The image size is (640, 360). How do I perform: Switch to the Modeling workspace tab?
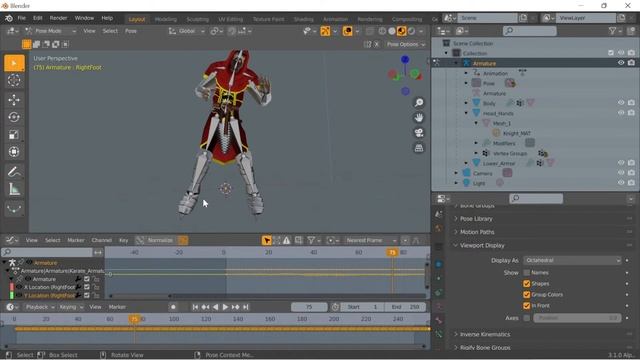click(165, 19)
